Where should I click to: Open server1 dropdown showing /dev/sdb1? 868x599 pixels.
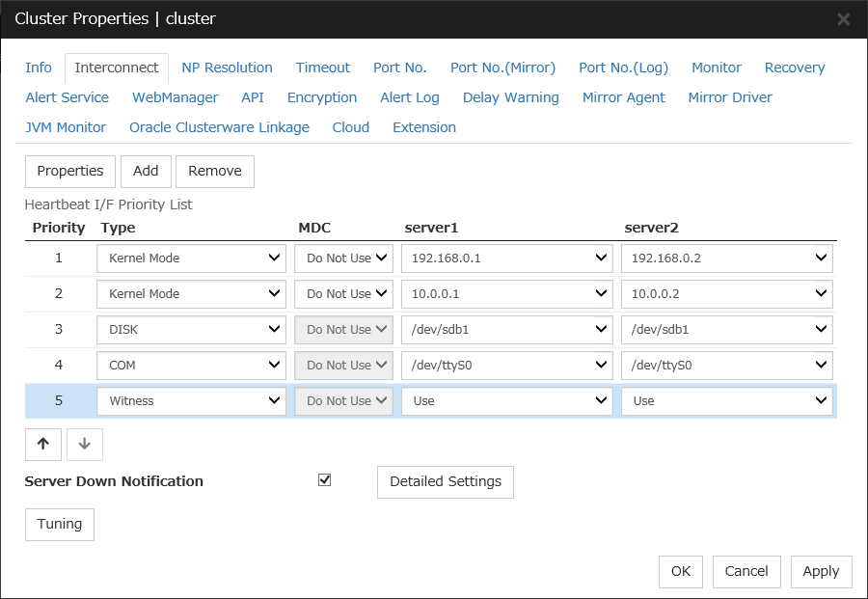pyautogui.click(x=507, y=330)
